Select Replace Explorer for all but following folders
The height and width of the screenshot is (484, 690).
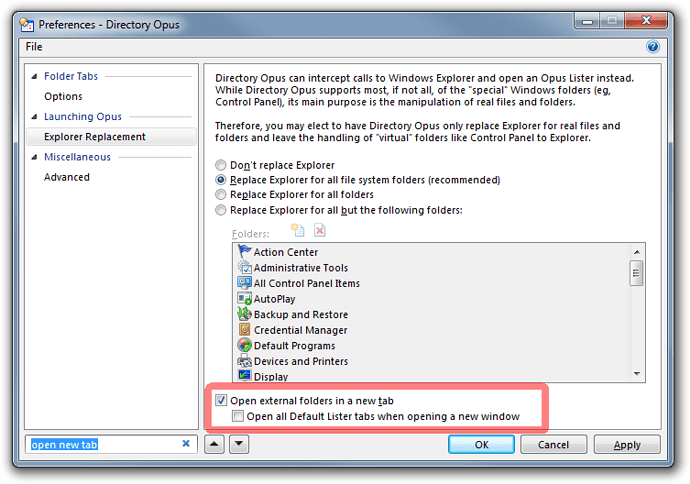click(x=220, y=210)
